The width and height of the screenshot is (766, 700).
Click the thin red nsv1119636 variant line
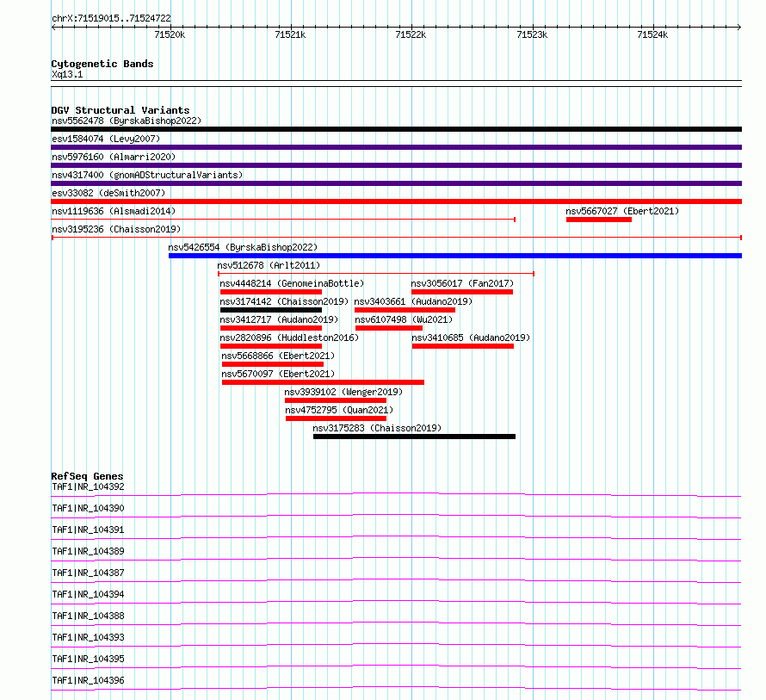283,220
